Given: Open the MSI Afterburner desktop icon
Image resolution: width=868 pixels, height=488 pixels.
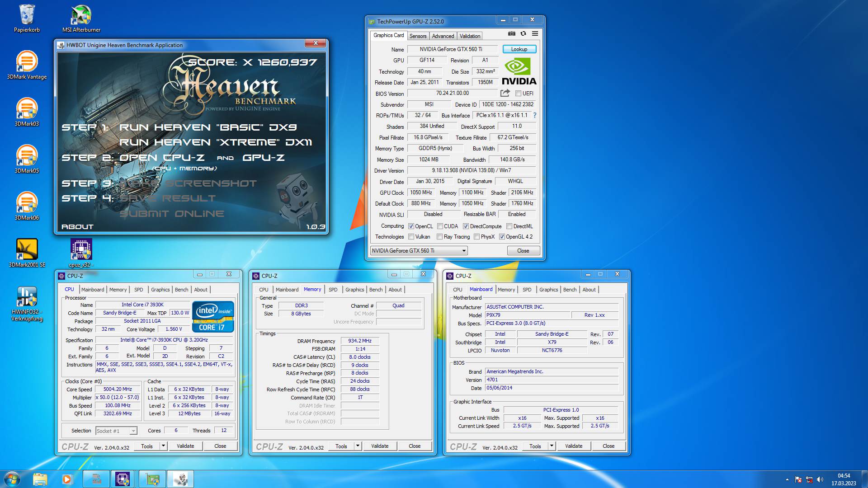Looking at the screenshot, I should coord(81,19).
